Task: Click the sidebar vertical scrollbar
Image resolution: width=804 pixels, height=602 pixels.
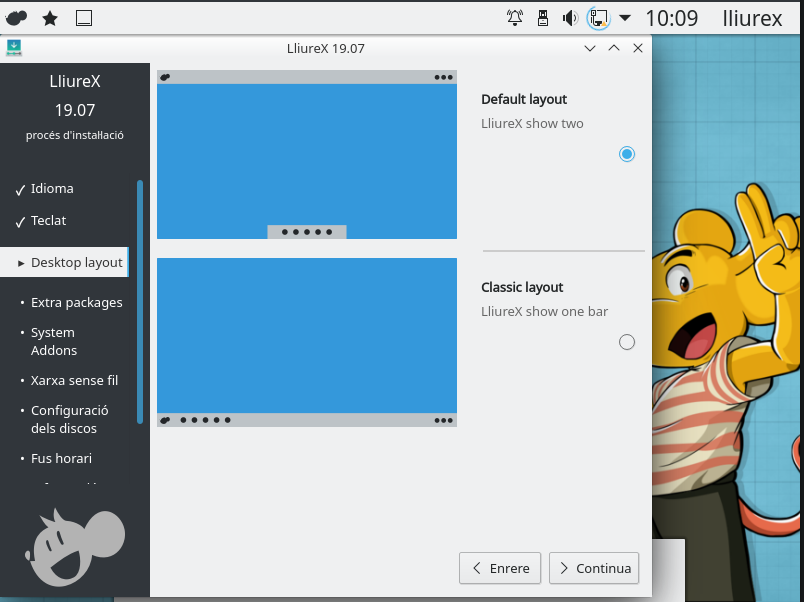Action: [140, 300]
